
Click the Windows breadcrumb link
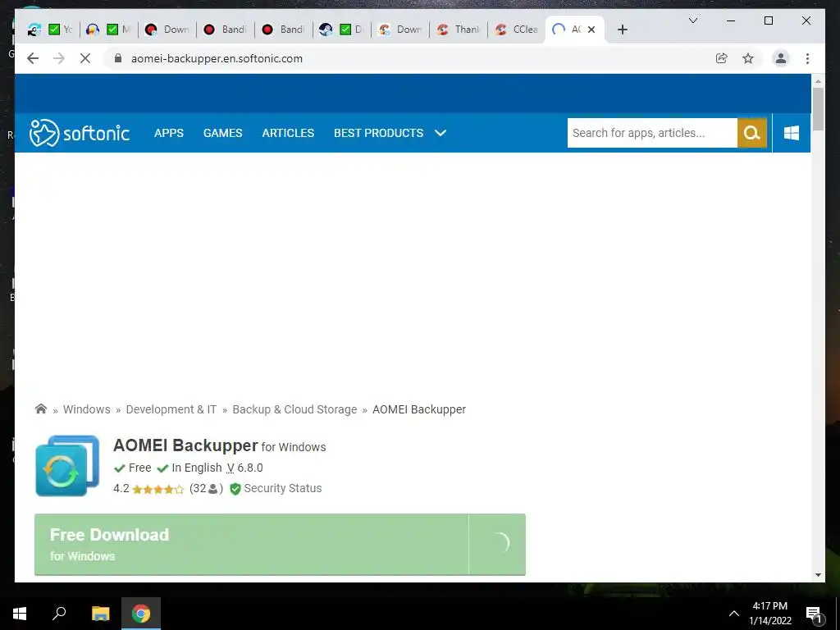(x=87, y=409)
